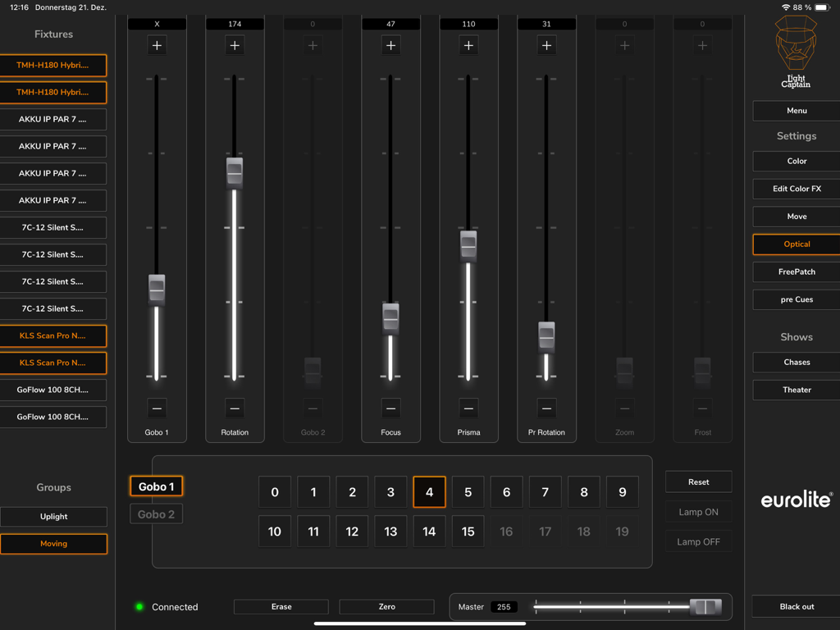Deselect the Moving group

53,544
